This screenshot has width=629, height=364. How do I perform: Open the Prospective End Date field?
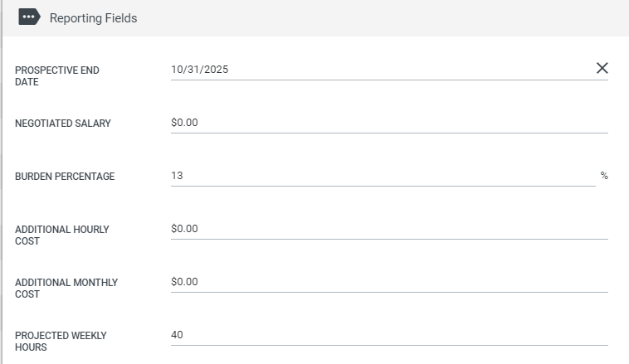point(383,70)
